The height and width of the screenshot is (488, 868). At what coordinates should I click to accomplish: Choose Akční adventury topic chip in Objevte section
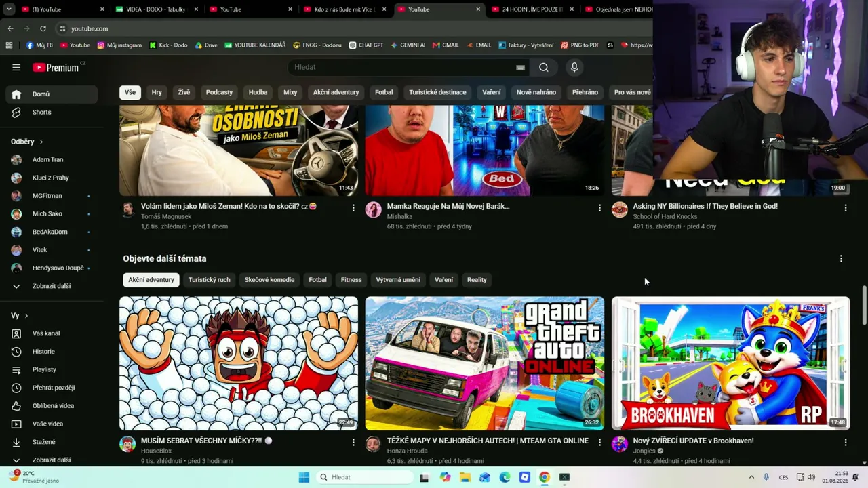pyautogui.click(x=151, y=280)
